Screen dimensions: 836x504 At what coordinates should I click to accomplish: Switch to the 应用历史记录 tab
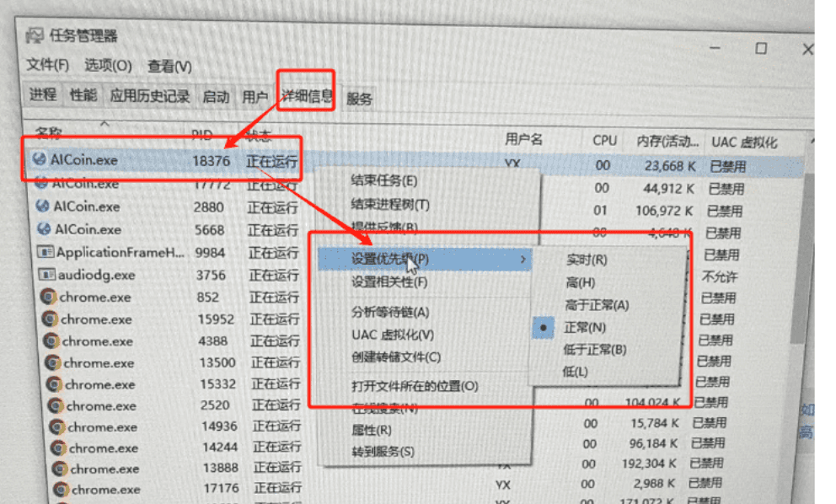coord(150,97)
